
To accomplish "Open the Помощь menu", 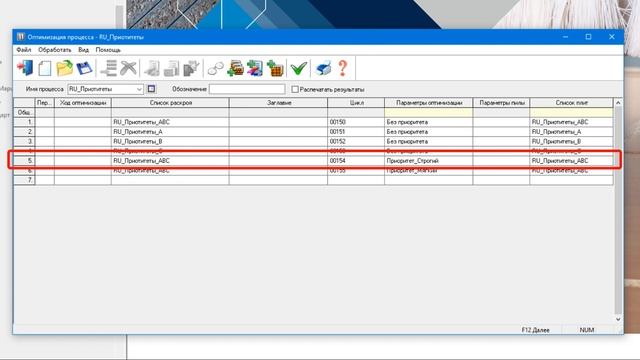I will (x=108, y=50).
